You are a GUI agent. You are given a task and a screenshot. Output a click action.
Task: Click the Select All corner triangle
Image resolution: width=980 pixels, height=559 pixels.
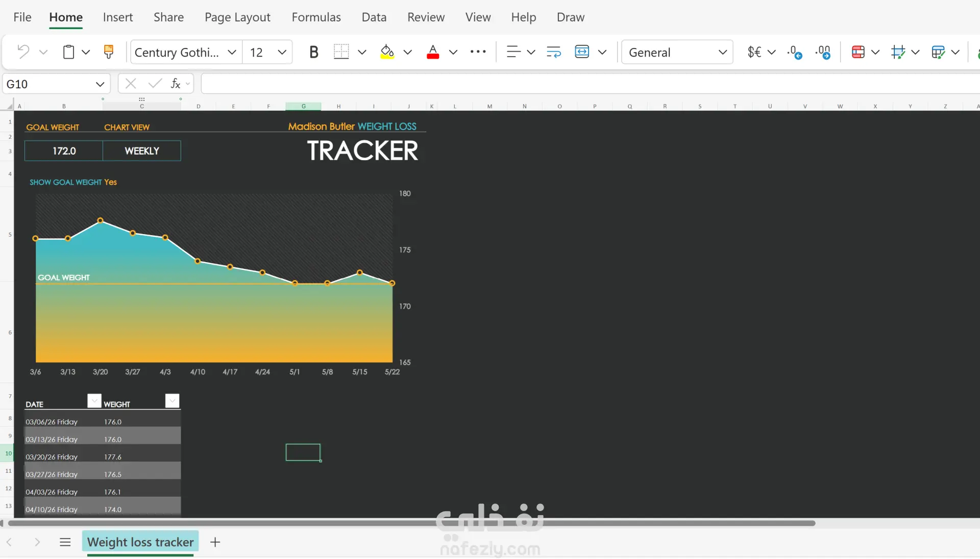[x=10, y=106]
